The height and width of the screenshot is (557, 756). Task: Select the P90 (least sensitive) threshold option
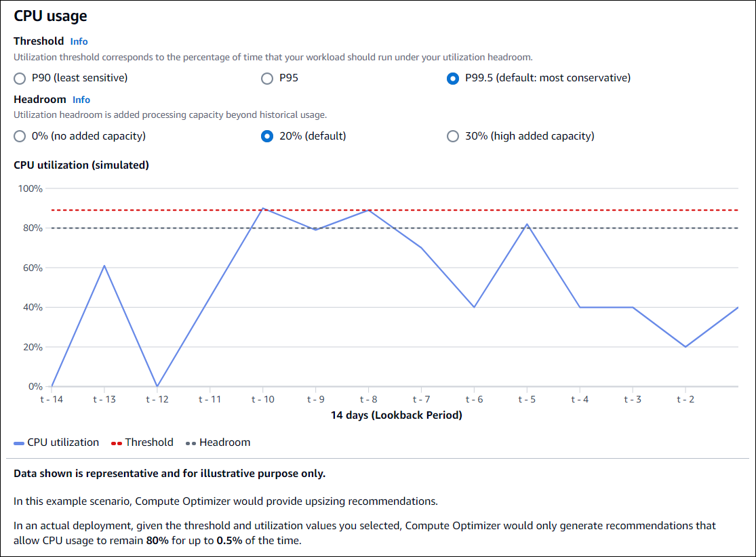point(20,78)
